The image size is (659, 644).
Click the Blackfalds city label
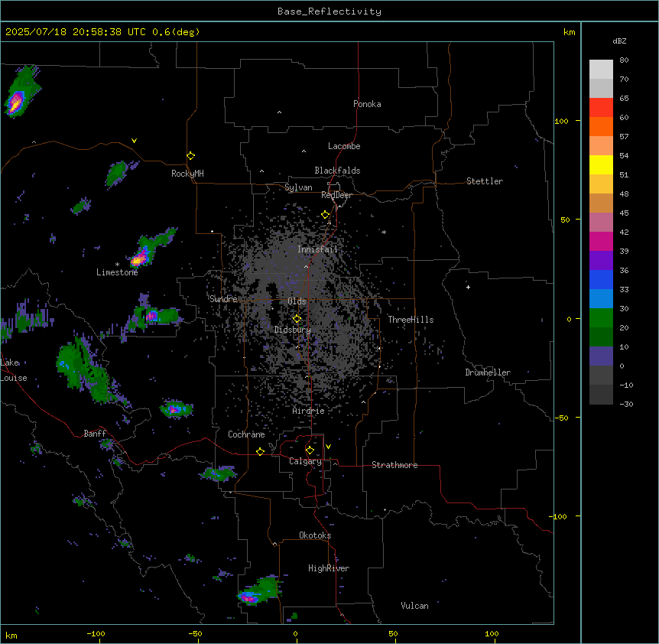[x=337, y=171]
